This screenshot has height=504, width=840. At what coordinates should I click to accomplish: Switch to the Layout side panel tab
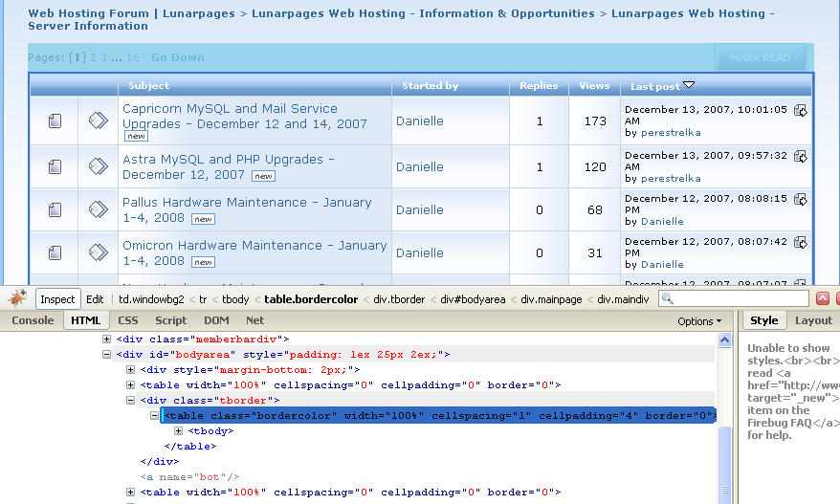pyautogui.click(x=813, y=320)
